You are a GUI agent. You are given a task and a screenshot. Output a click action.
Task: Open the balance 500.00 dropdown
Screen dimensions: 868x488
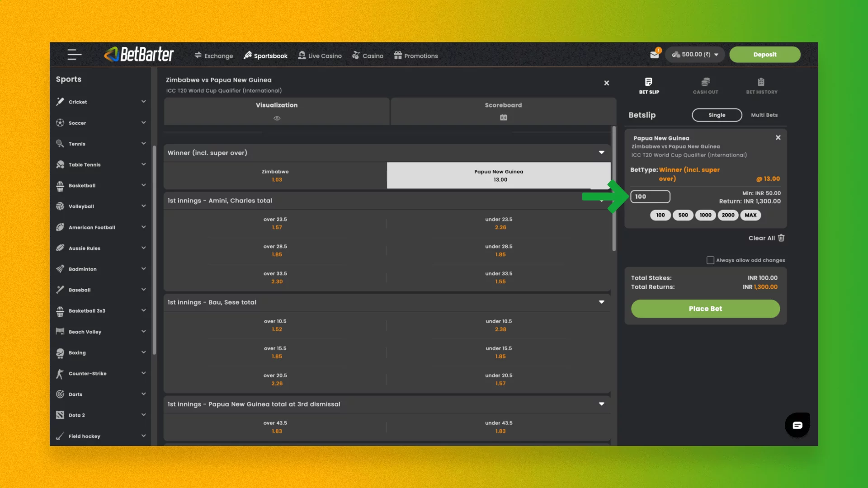pos(695,55)
